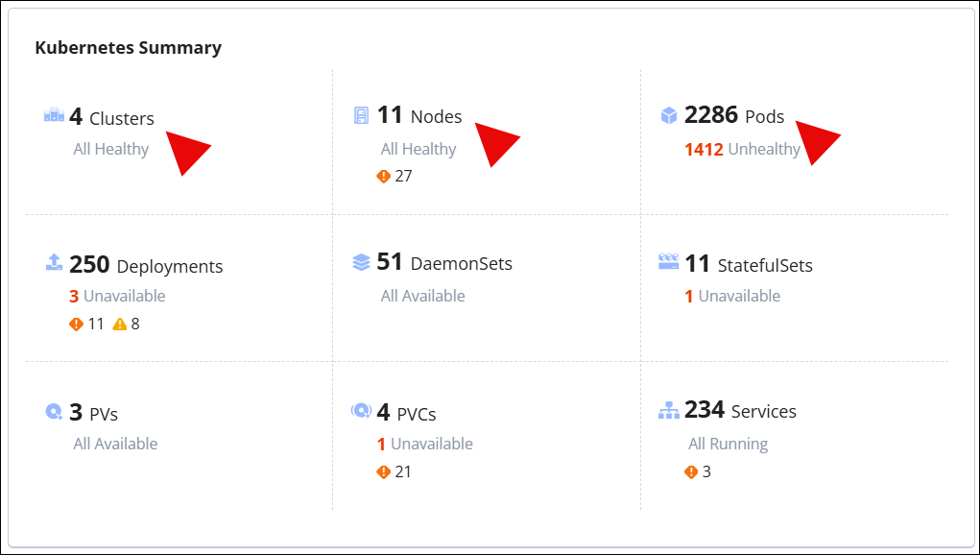Open the 11 Nodes link
This screenshot has height=555, width=980.
419,116
